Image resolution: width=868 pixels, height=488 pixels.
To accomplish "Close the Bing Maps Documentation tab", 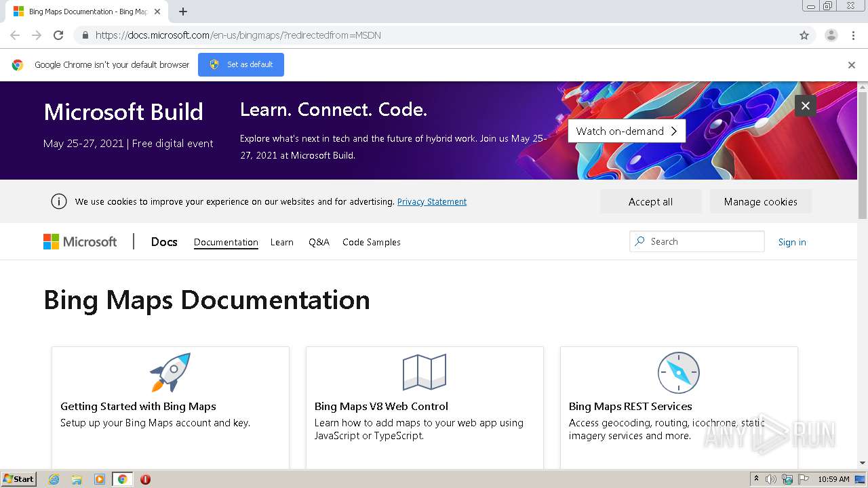I will point(157,12).
